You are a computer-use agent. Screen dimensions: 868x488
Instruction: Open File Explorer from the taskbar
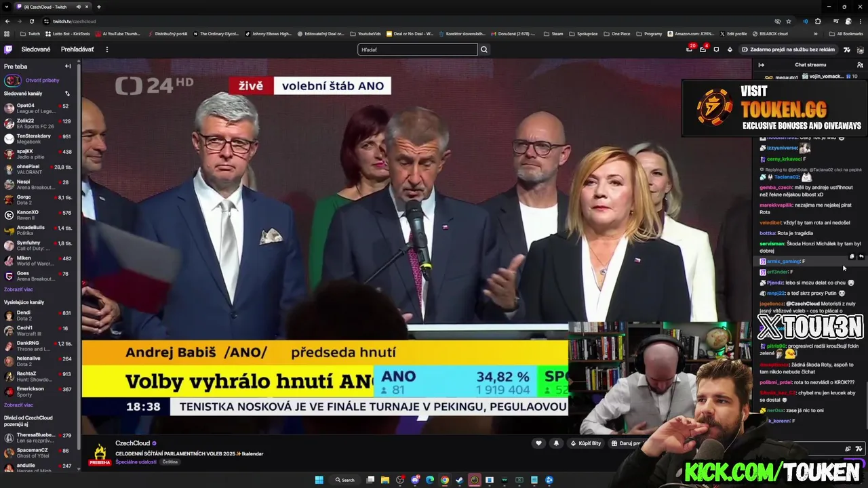[x=385, y=480]
